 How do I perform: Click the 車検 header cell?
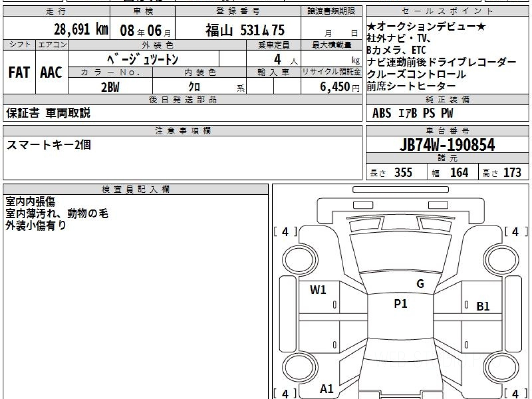pos(142,12)
